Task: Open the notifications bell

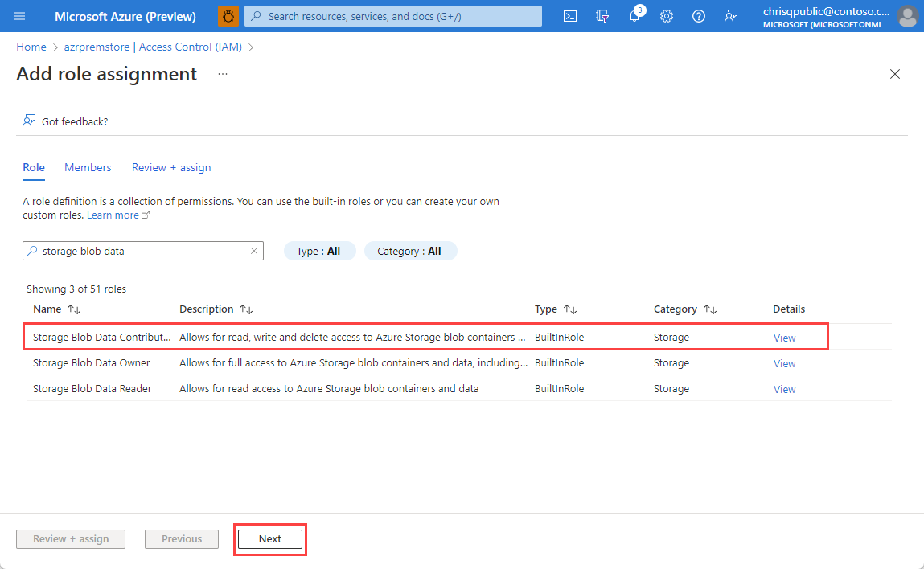Action: (634, 17)
